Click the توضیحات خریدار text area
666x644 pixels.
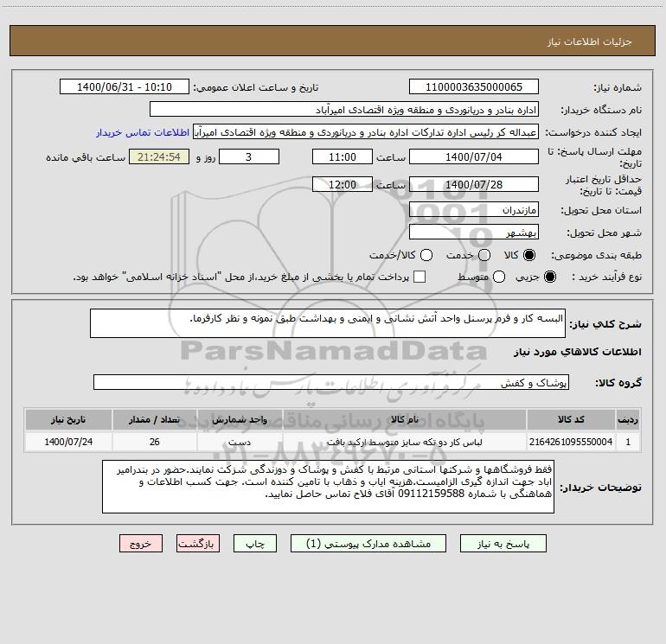[328, 487]
